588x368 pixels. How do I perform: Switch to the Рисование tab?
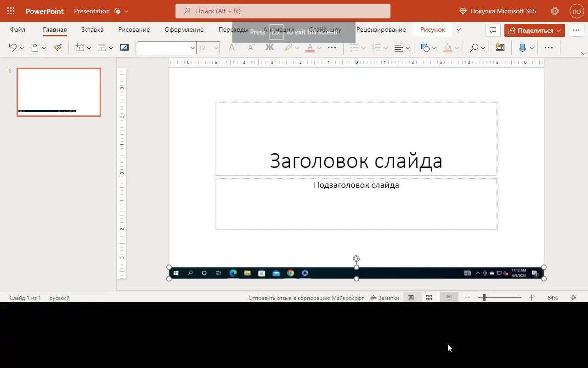(x=134, y=30)
